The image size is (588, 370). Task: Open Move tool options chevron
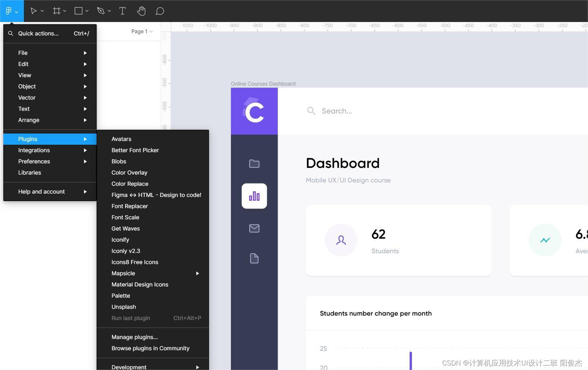tap(42, 11)
